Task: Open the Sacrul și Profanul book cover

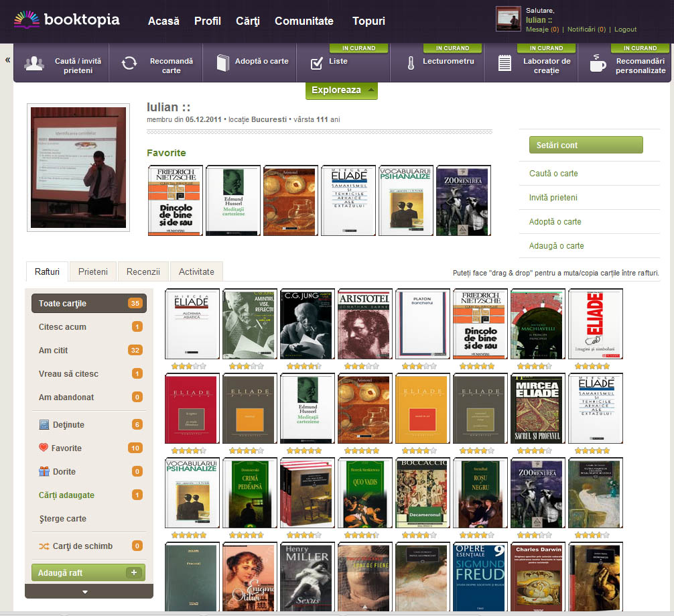Action: (x=538, y=408)
